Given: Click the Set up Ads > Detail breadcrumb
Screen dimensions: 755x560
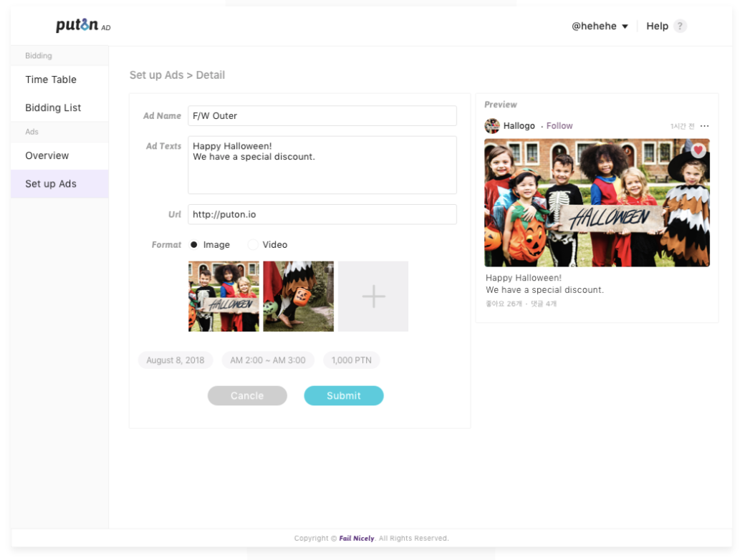Looking at the screenshot, I should click(177, 75).
